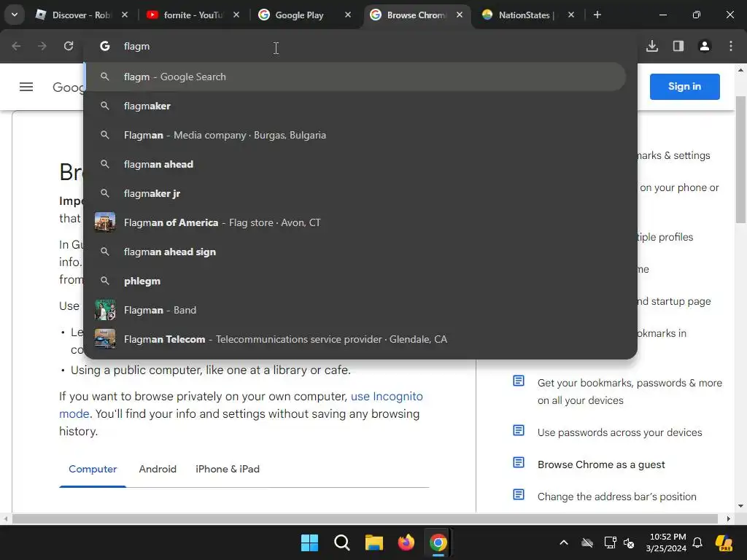
Task: Pick the 'phlegm' suggestion
Action: [x=355, y=281]
